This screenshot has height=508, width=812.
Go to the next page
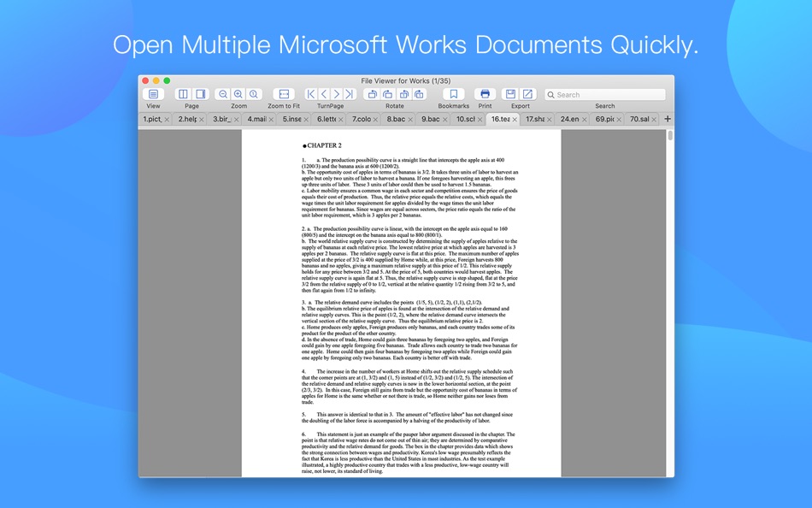click(337, 94)
